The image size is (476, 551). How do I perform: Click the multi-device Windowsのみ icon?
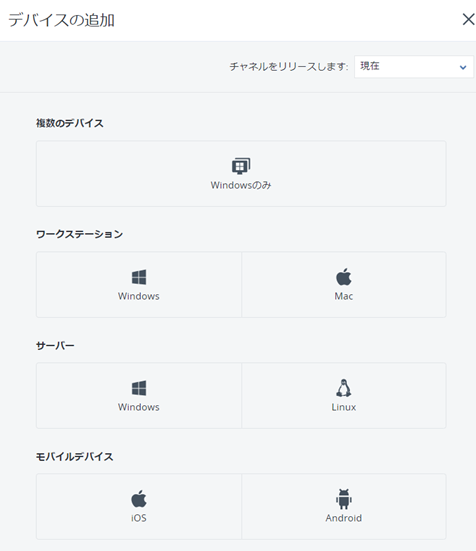(x=241, y=166)
